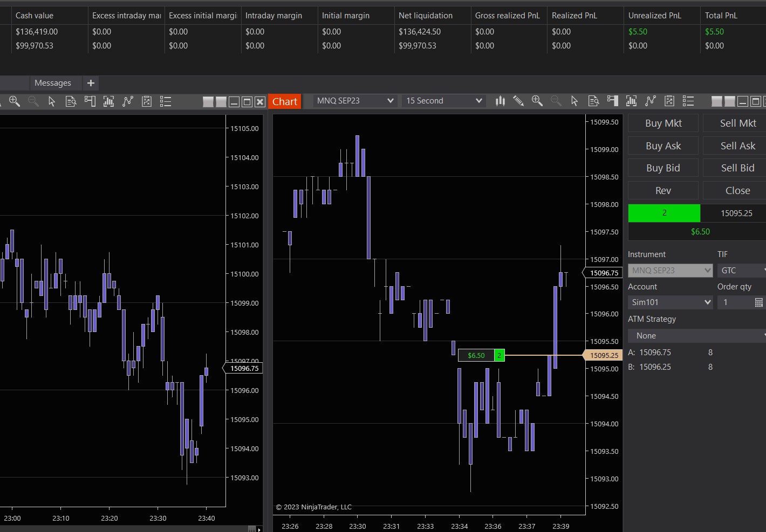
Task: Open Data Series icon in right chart toolbar
Action: click(631, 101)
